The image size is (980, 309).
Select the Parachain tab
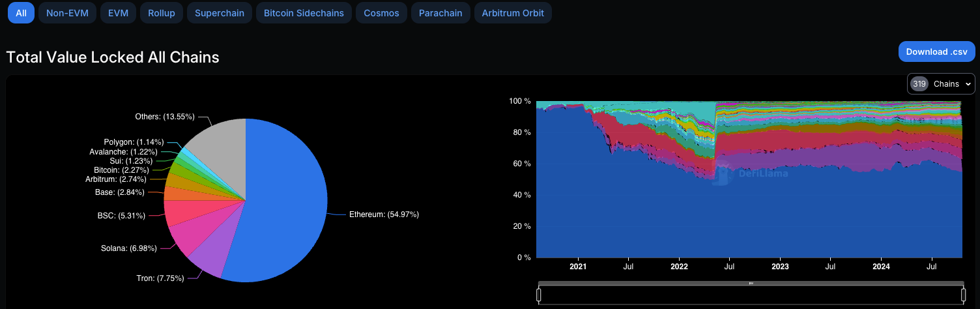pos(440,13)
